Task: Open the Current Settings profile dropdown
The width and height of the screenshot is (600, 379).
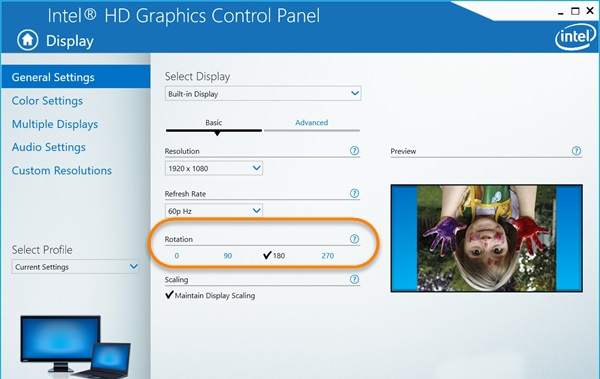Action: pos(75,267)
